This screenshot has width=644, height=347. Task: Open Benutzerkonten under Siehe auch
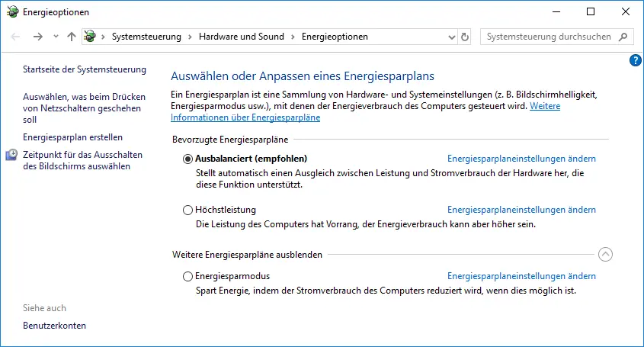[x=54, y=326]
